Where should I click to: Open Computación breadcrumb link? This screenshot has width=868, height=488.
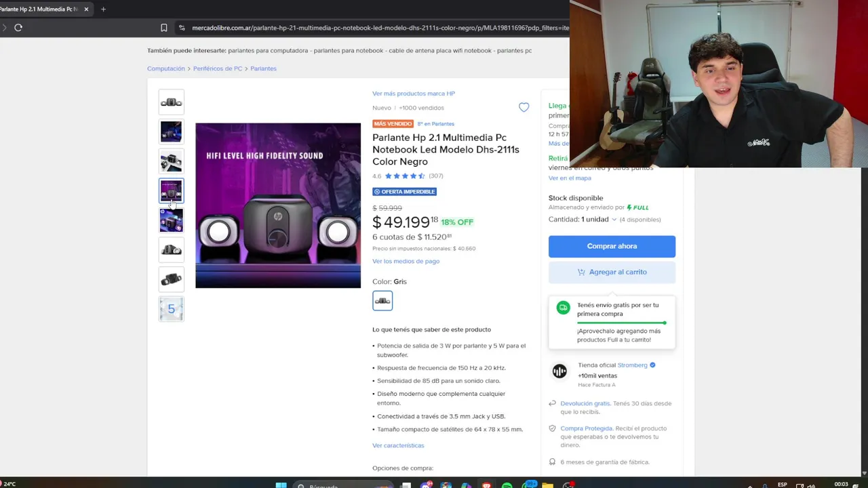pos(166,68)
